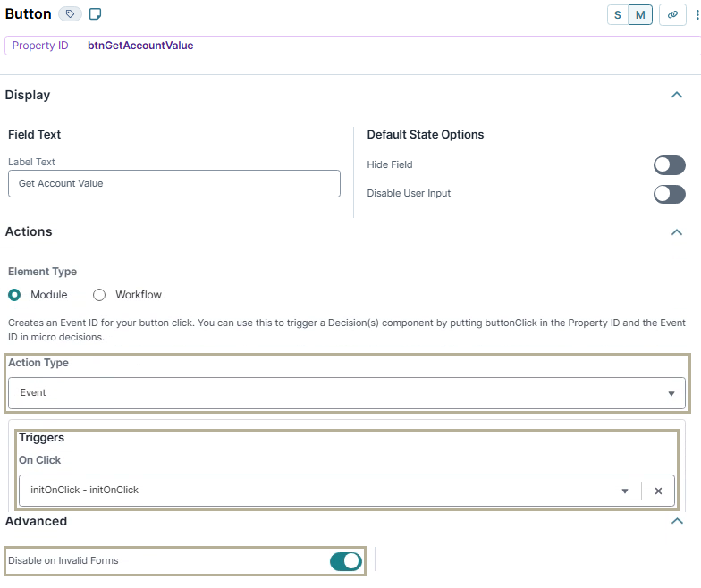
Task: Click the Default State Options heading
Action: [426, 134]
